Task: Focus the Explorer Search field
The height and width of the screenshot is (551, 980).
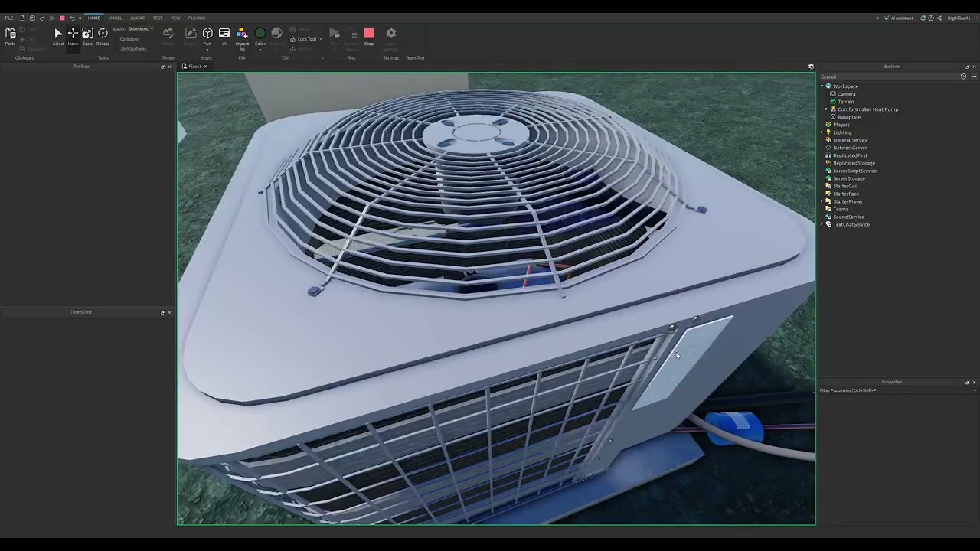Action: pyautogui.click(x=888, y=77)
